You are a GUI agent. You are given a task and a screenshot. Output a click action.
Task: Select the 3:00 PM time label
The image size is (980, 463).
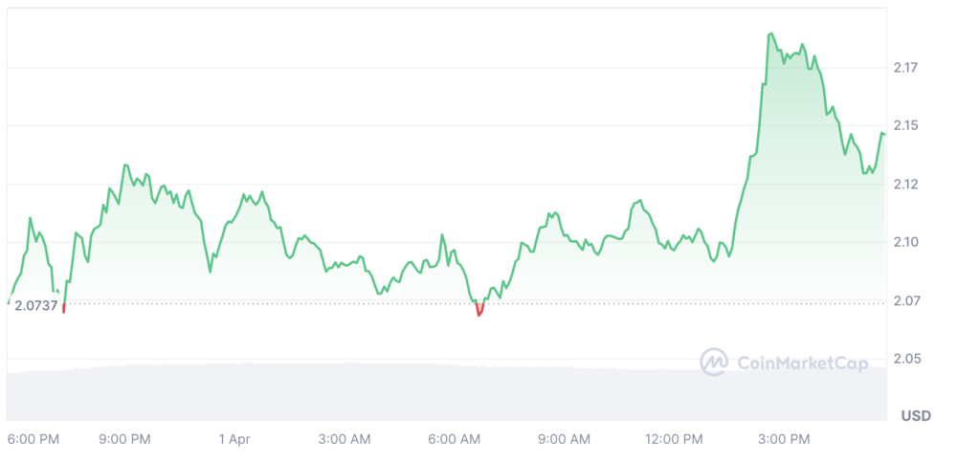click(x=784, y=439)
